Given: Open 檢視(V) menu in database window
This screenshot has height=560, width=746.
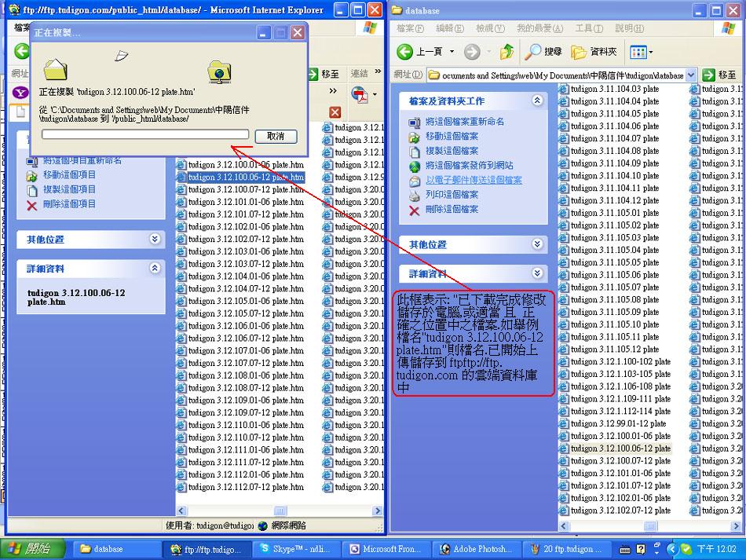Looking at the screenshot, I should (490, 28).
